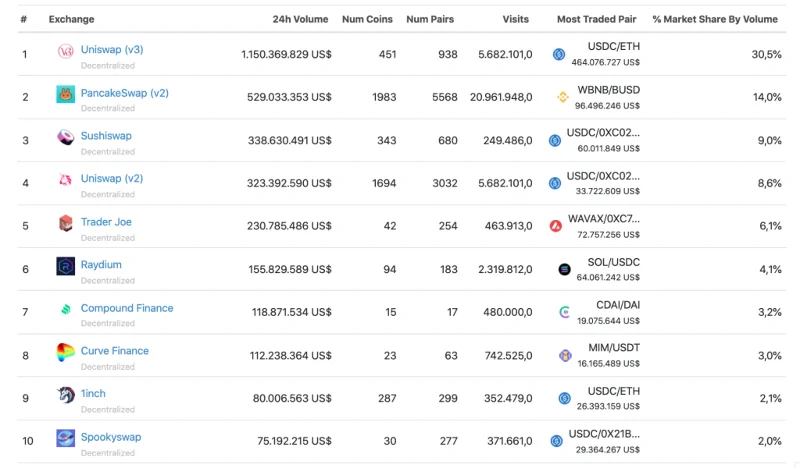The width and height of the screenshot is (800, 468).
Task: Open the PancakeSwap (v2) exchange link
Action: pyautogui.click(x=124, y=93)
